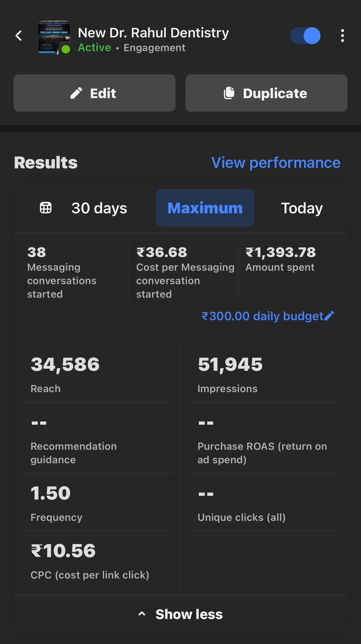Click the pencil icon on Edit button
This screenshot has height=644, width=361.
[76, 93]
